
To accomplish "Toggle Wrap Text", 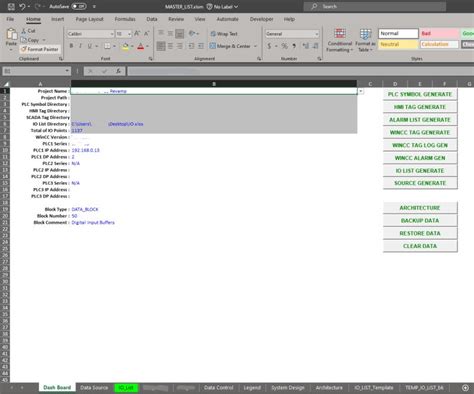I will pyautogui.click(x=224, y=34).
